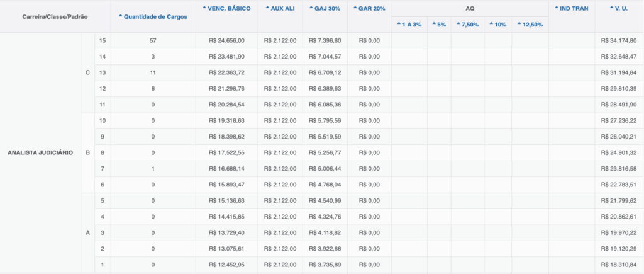Sort by the 7,50% AQ subcolumn
Viewport: 644px width, 274px height.
click(x=457, y=24)
